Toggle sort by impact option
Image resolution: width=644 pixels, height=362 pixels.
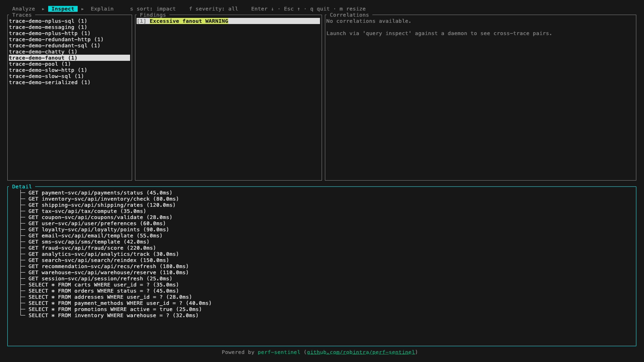pyautogui.click(x=153, y=9)
